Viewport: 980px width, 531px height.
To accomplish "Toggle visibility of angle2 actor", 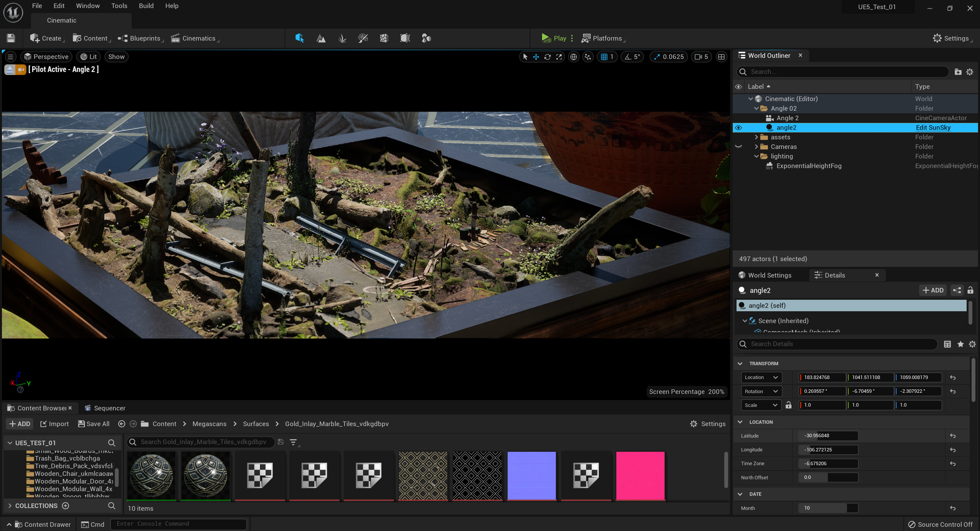I will [x=738, y=127].
